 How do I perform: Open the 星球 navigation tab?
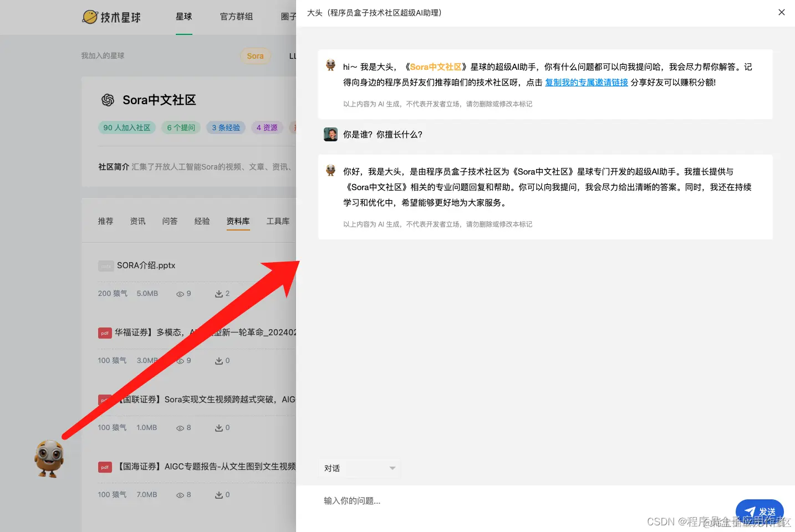point(184,17)
